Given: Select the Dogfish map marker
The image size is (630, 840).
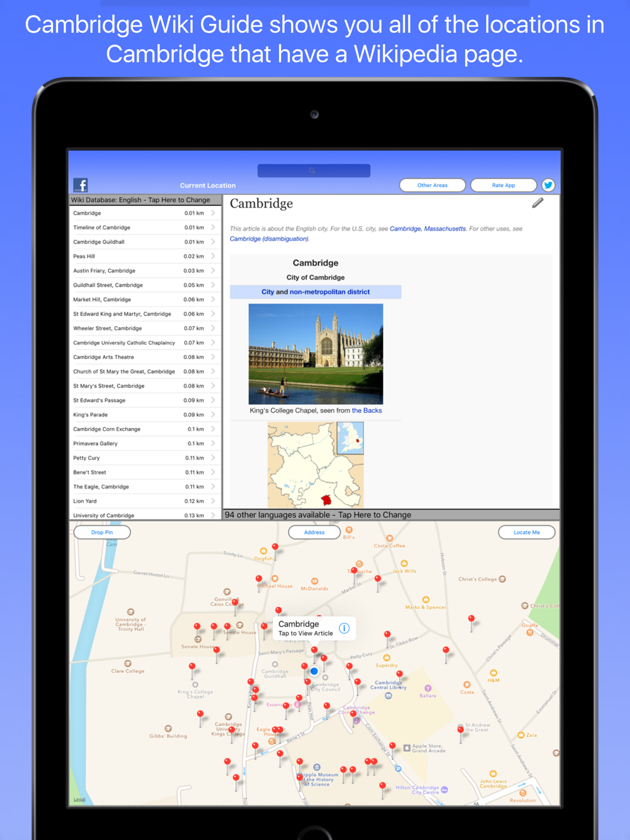Looking at the screenshot, I should 263,551.
